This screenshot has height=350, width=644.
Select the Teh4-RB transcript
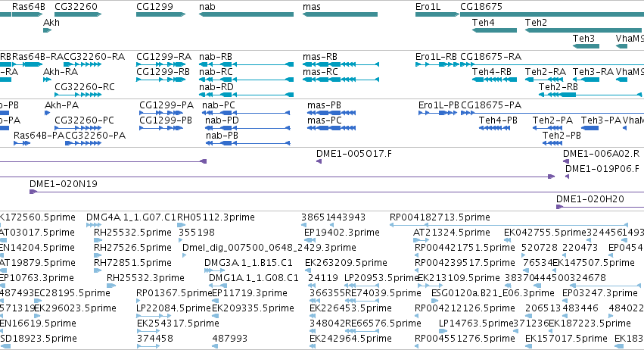click(x=494, y=80)
